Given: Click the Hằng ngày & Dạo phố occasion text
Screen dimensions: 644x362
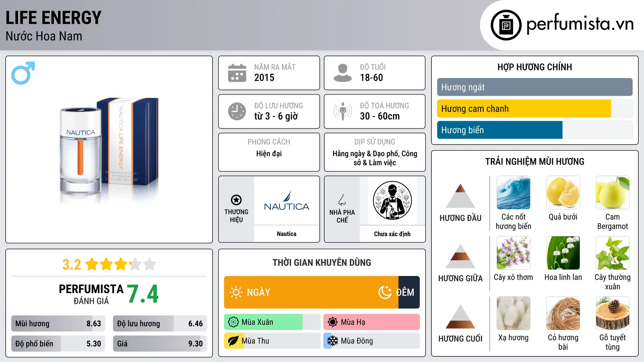Looking at the screenshot, I should pyautogui.click(x=375, y=158).
